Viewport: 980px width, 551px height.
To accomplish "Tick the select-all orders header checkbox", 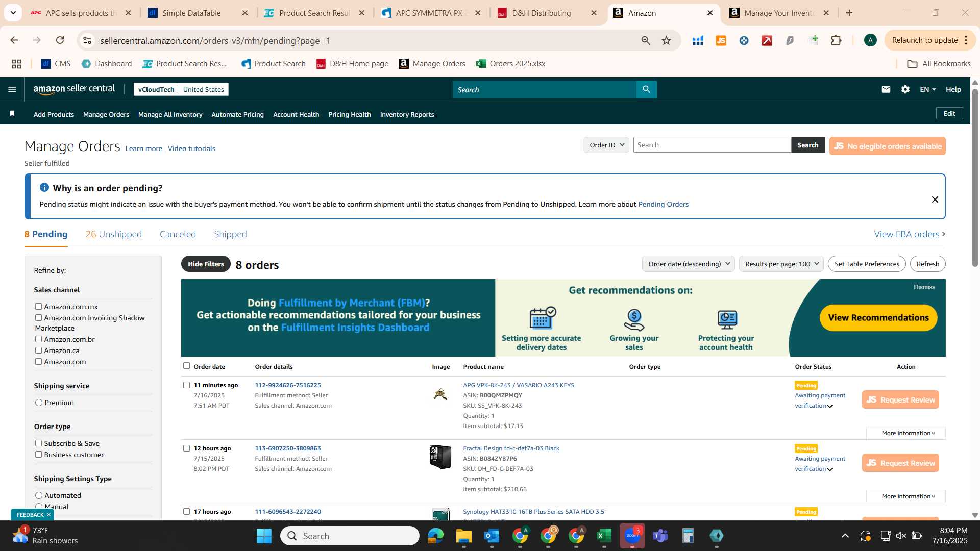I will click(x=186, y=365).
